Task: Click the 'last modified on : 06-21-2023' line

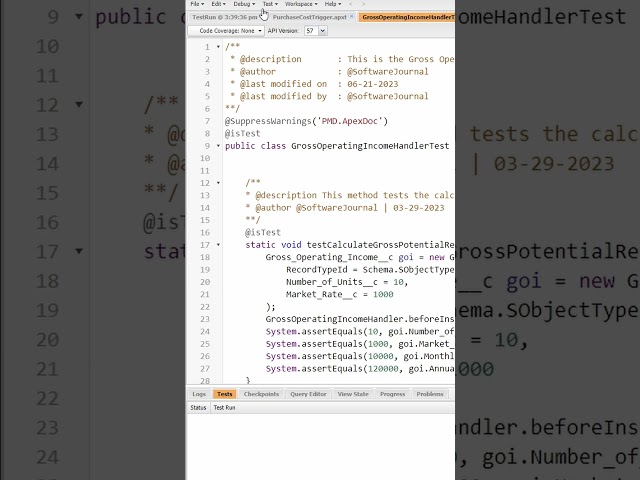Action: tap(313, 84)
